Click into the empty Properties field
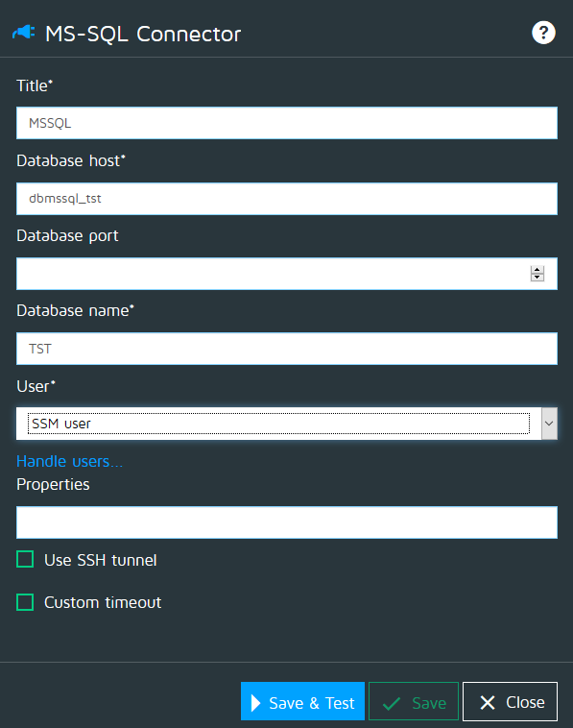Image resolution: width=573 pixels, height=728 pixels. [287, 522]
